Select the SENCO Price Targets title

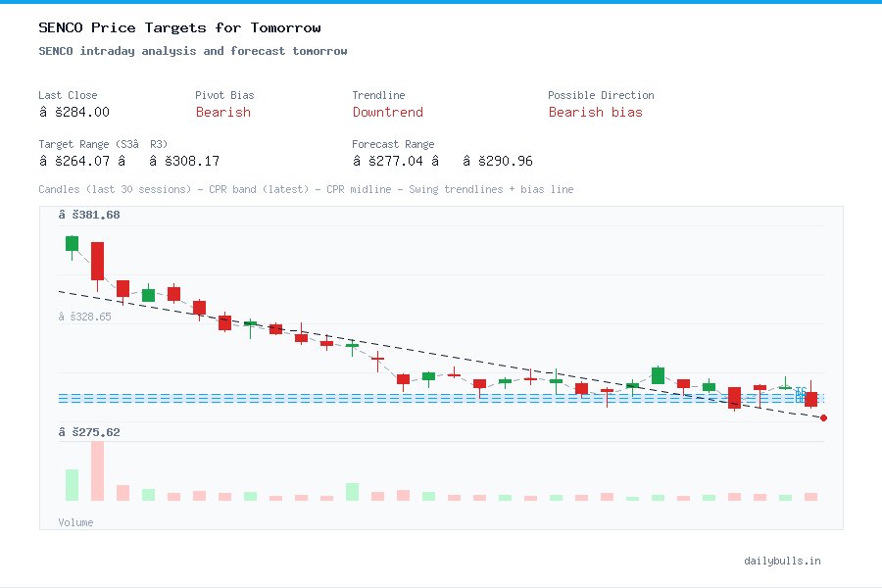[176, 27]
